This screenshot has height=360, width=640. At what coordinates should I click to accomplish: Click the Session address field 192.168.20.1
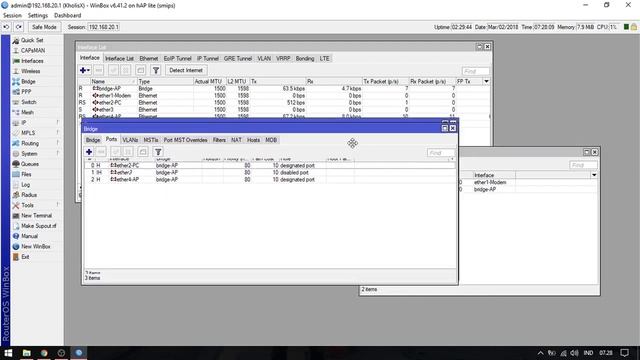click(104, 27)
